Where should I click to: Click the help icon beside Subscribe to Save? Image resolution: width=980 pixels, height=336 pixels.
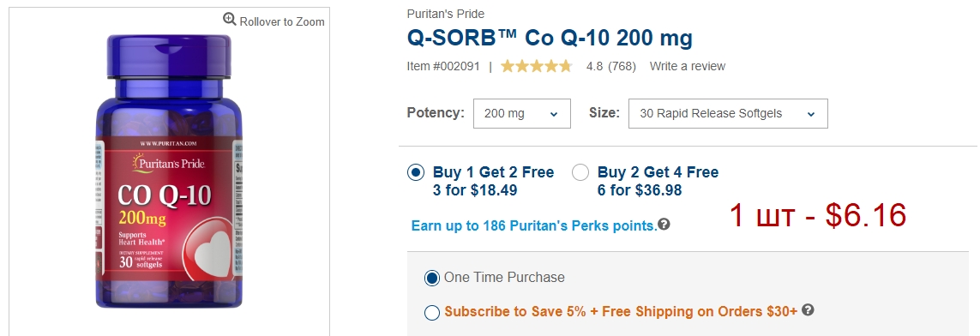pos(808,309)
